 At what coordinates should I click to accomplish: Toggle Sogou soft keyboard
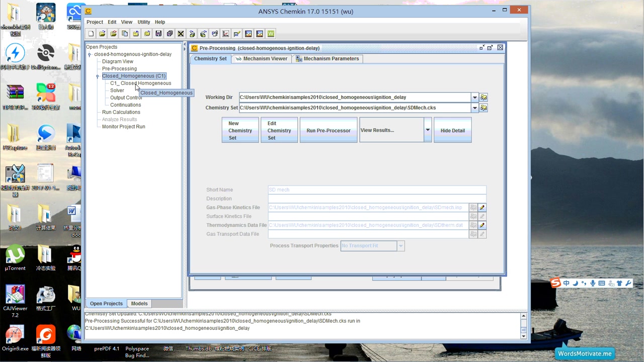pyautogui.click(x=602, y=283)
